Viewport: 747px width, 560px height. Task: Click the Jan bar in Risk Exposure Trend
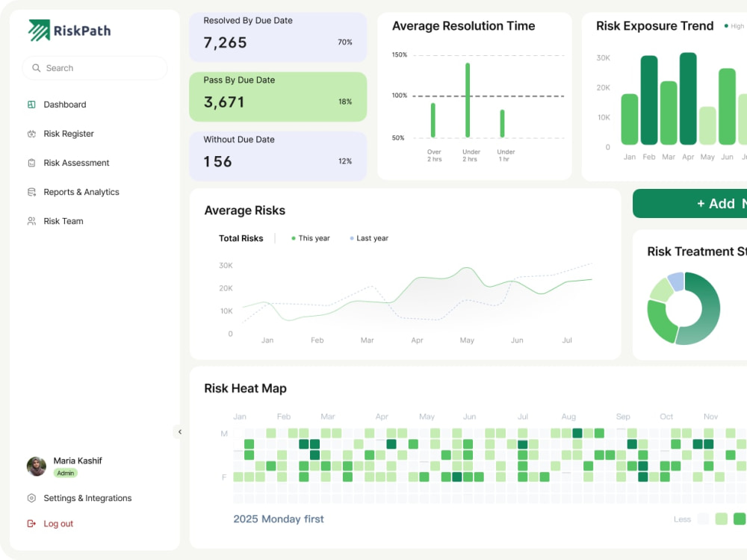click(x=629, y=119)
